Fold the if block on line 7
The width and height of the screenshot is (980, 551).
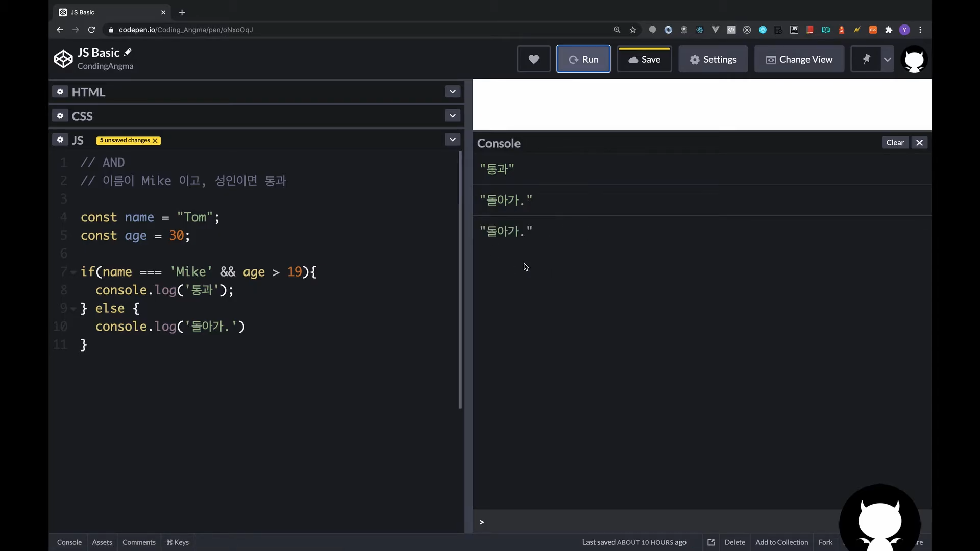point(73,272)
